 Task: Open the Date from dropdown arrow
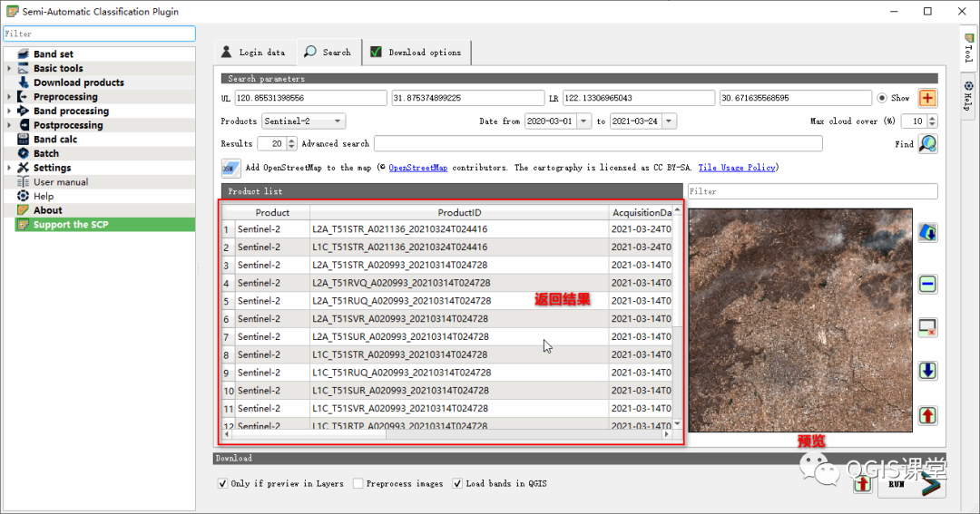[x=583, y=121]
